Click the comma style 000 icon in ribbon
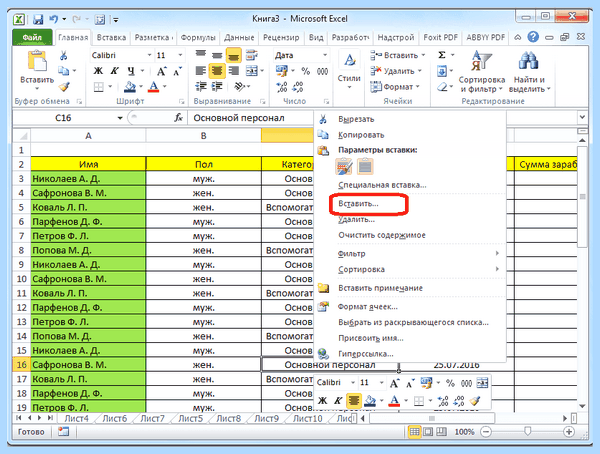The width and height of the screenshot is (600, 454). point(322,71)
